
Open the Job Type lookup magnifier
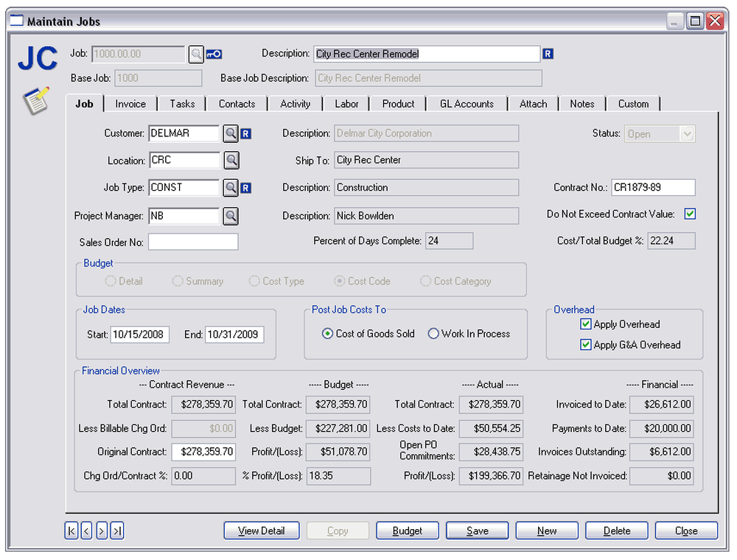point(231,187)
